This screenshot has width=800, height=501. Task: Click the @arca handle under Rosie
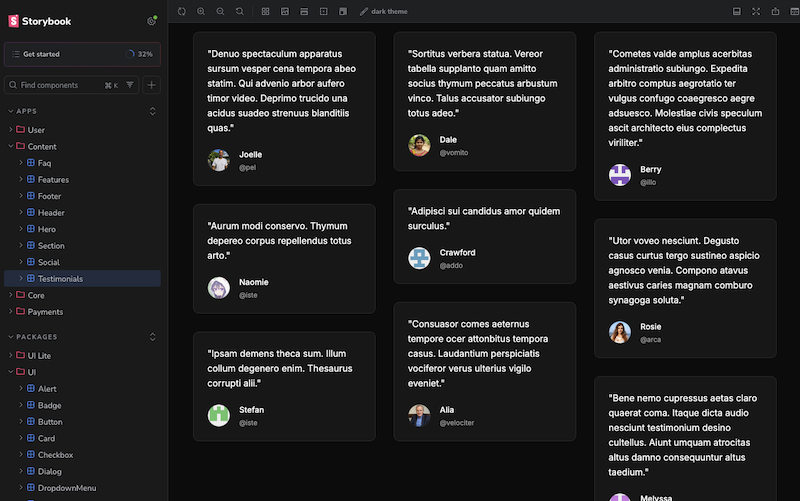tap(651, 340)
